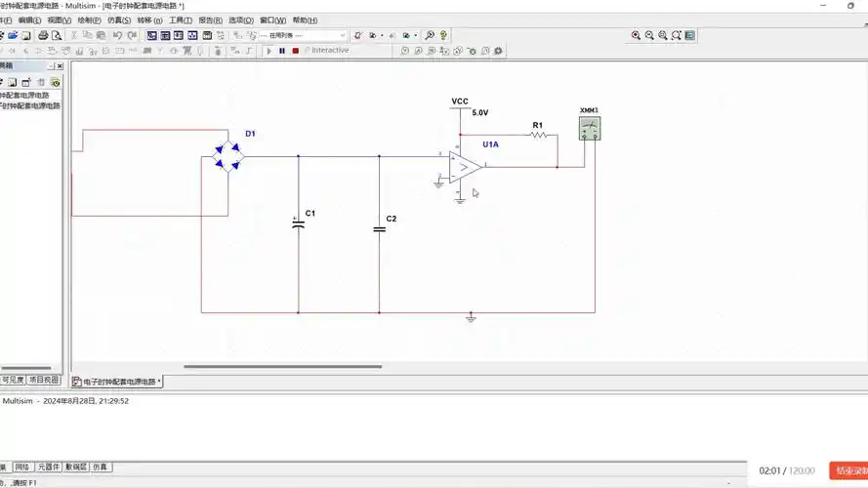The height and width of the screenshot is (488, 868).
Task: Open the 工具(T) tools menu
Action: tap(181, 20)
